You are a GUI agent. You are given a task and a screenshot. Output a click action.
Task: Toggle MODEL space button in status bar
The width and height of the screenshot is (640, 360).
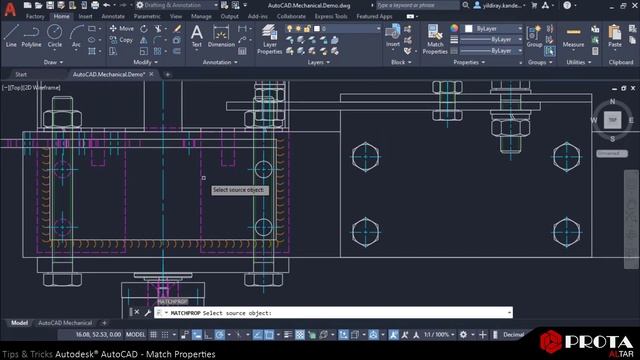click(136, 335)
